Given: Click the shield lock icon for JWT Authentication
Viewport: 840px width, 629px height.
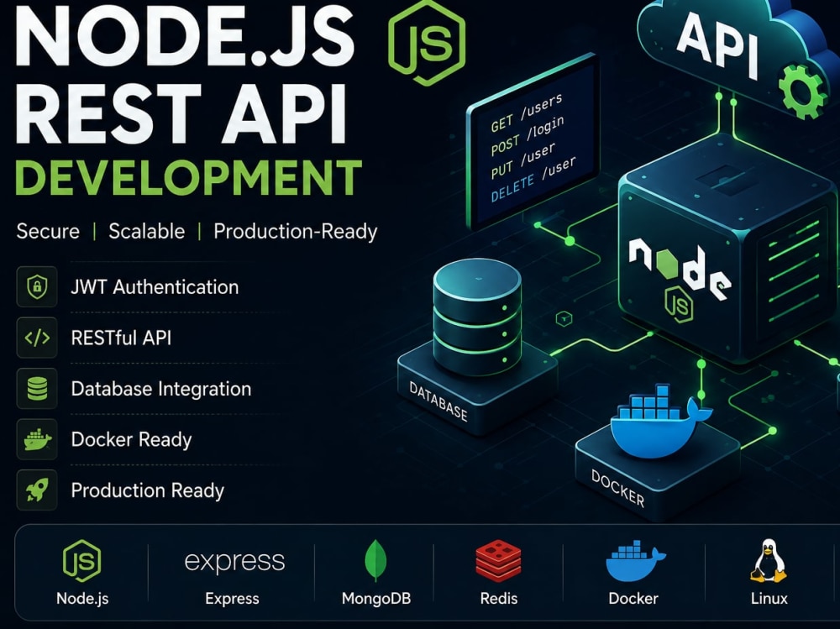Looking at the screenshot, I should tap(37, 286).
